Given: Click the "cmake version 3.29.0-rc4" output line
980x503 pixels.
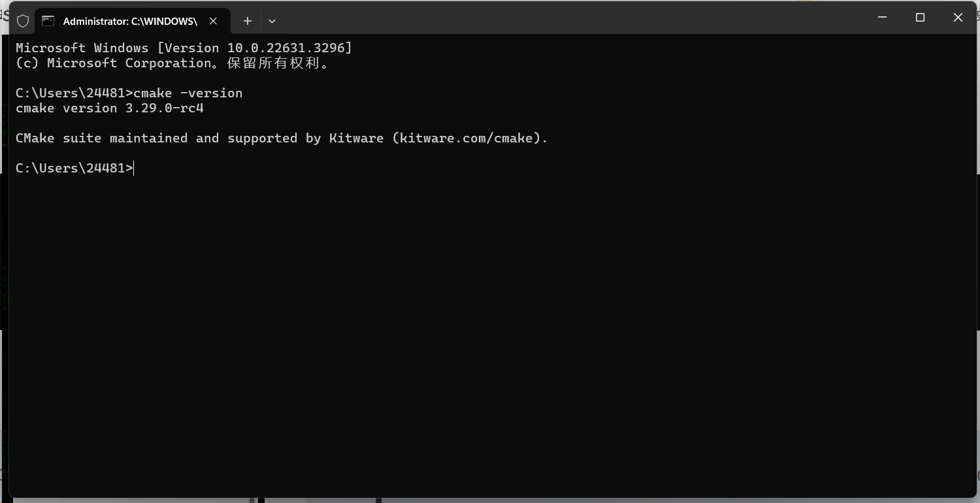Looking at the screenshot, I should click(110, 108).
